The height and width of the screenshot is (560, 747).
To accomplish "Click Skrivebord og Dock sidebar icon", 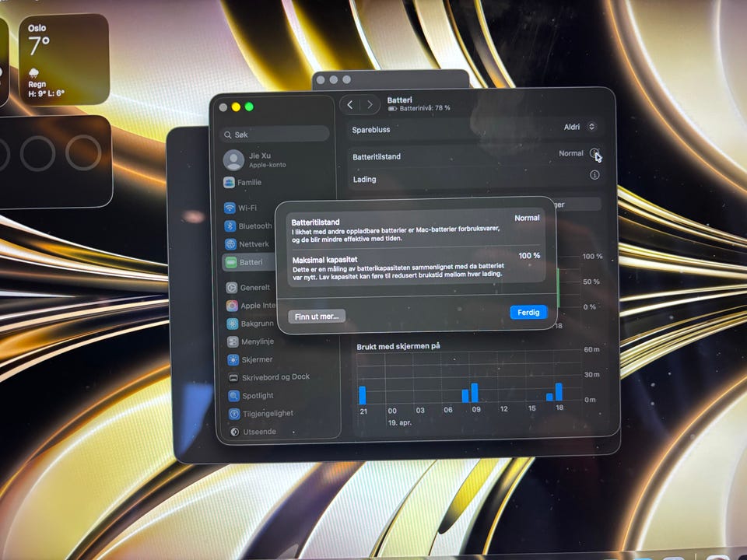I will tap(233, 378).
